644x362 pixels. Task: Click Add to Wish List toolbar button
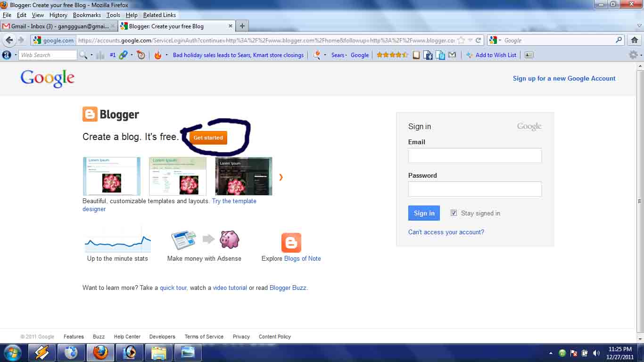[x=491, y=55]
